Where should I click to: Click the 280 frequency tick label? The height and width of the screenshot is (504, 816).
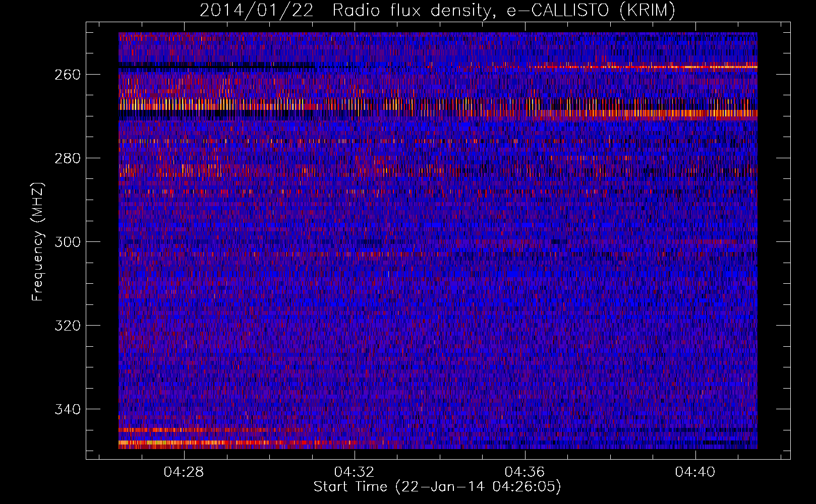[67, 158]
